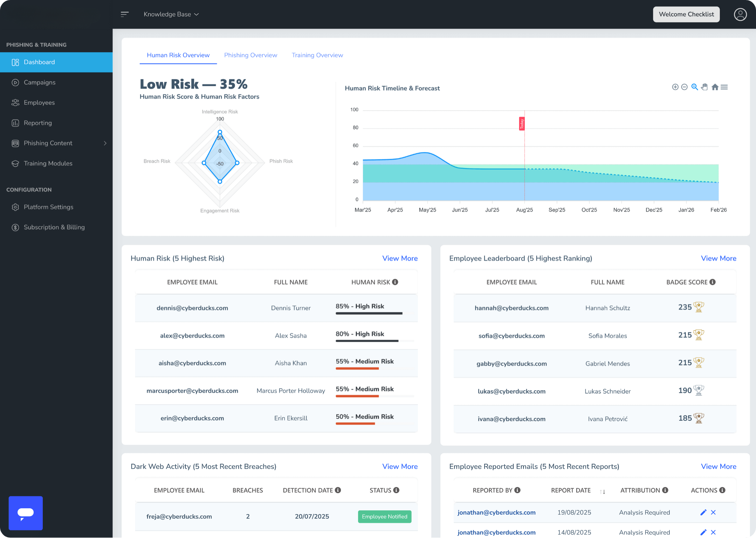Open the Campaigns sidebar item

[x=40, y=82]
